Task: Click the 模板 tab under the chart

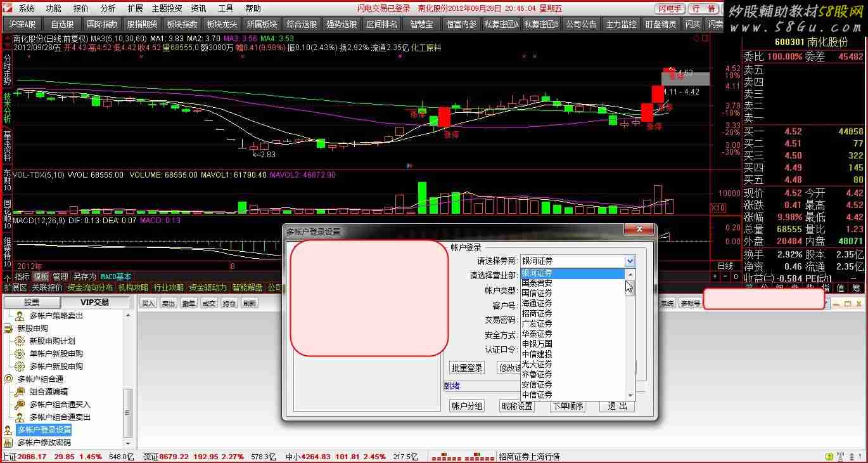Action: coord(41,277)
